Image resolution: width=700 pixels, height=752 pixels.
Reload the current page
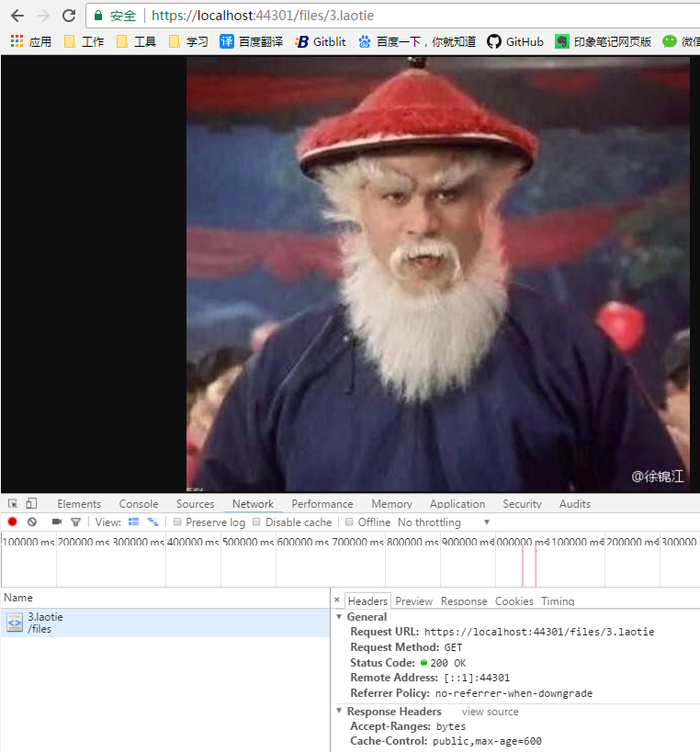(69, 16)
